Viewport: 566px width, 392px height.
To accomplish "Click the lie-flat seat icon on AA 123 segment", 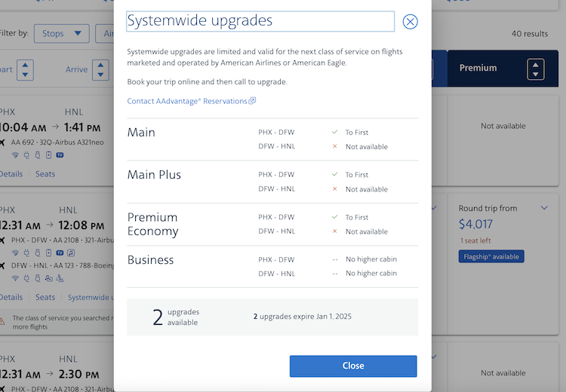I will click(60, 278).
